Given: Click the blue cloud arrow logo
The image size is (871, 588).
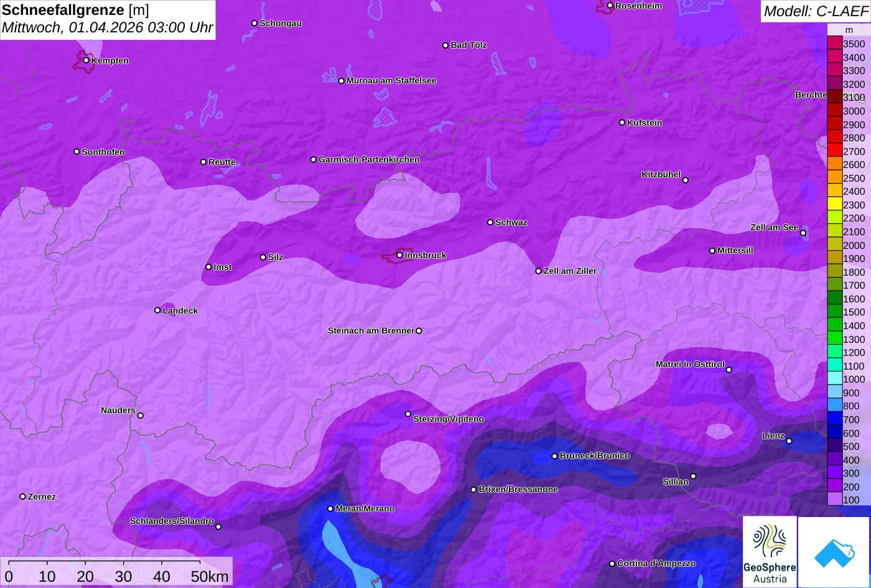Looking at the screenshot, I should [834, 552].
